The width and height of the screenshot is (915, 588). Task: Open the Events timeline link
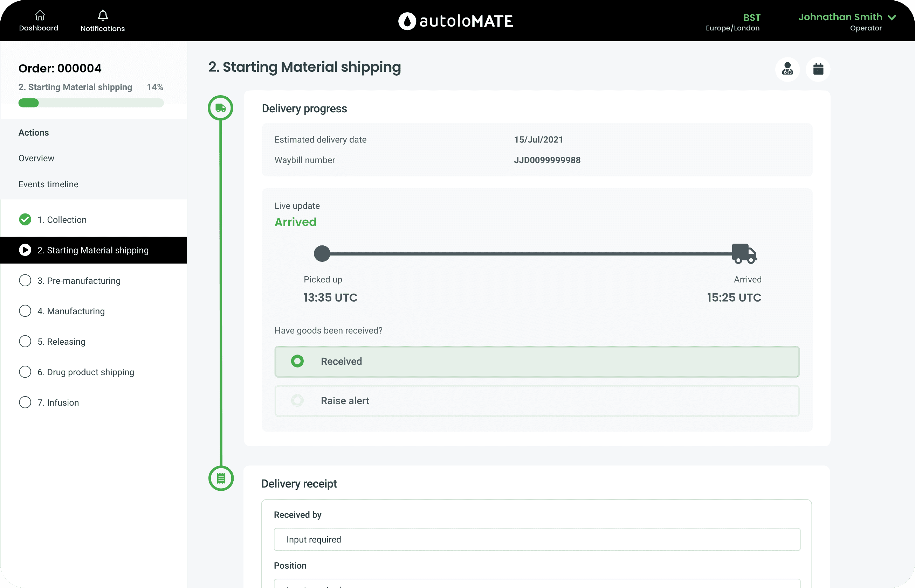tap(48, 184)
